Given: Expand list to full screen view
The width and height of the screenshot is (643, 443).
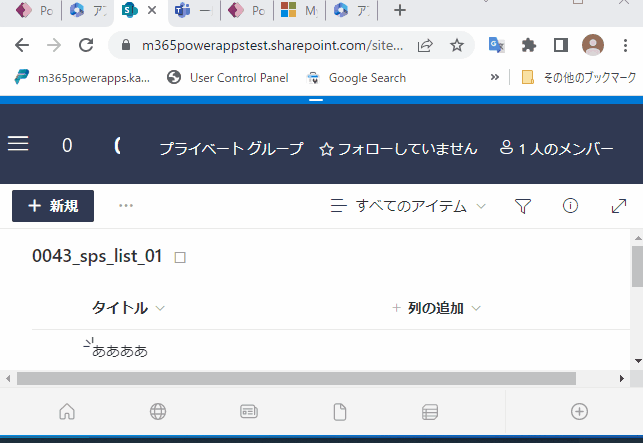Looking at the screenshot, I should (618, 206).
